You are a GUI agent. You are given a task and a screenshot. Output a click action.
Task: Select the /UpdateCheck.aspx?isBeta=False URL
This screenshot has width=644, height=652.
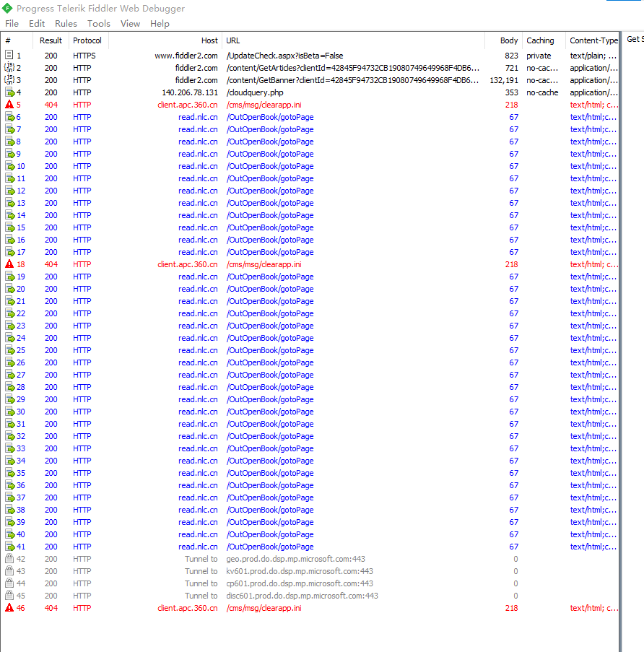pyautogui.click(x=284, y=56)
